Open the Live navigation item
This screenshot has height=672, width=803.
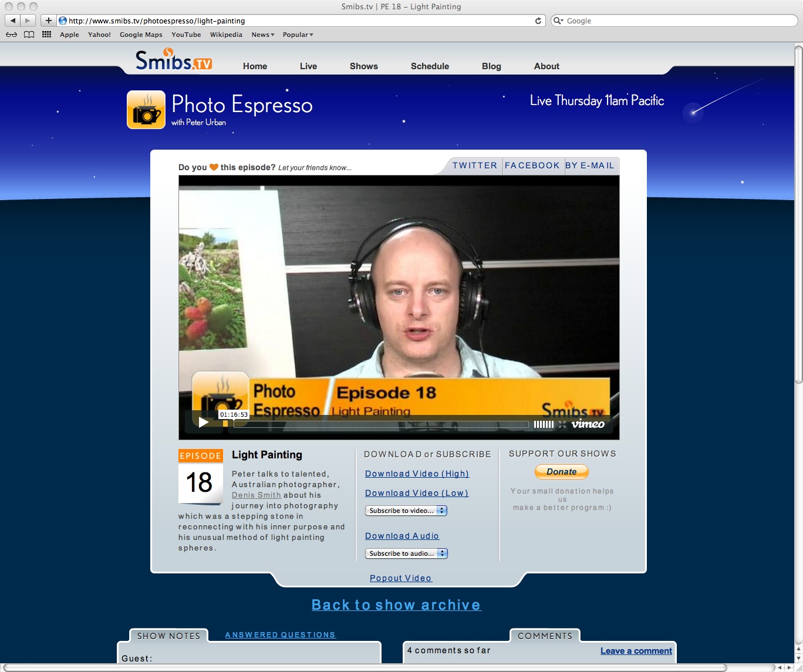308,66
